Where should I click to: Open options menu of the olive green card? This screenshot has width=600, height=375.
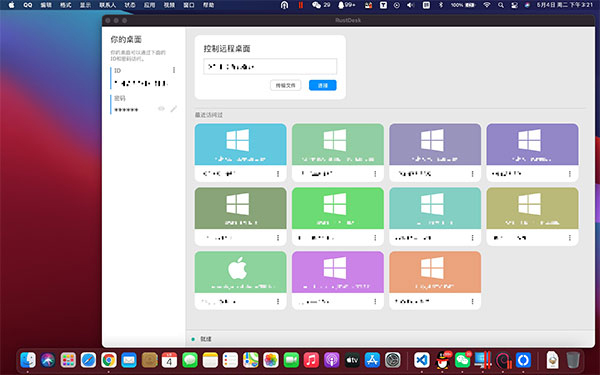[278, 238]
